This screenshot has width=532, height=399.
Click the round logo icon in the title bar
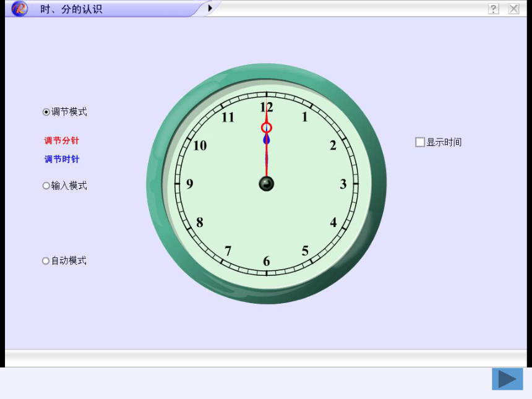point(19,9)
